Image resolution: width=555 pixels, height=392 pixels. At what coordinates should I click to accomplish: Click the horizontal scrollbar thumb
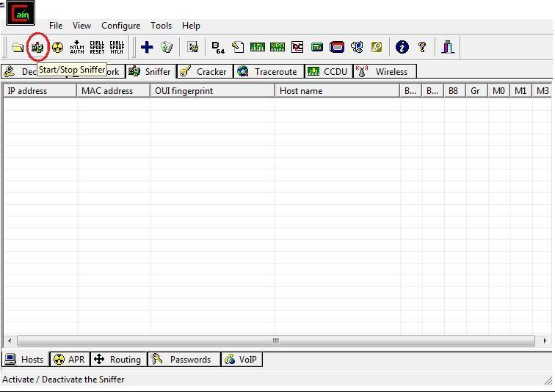pyautogui.click(x=276, y=341)
